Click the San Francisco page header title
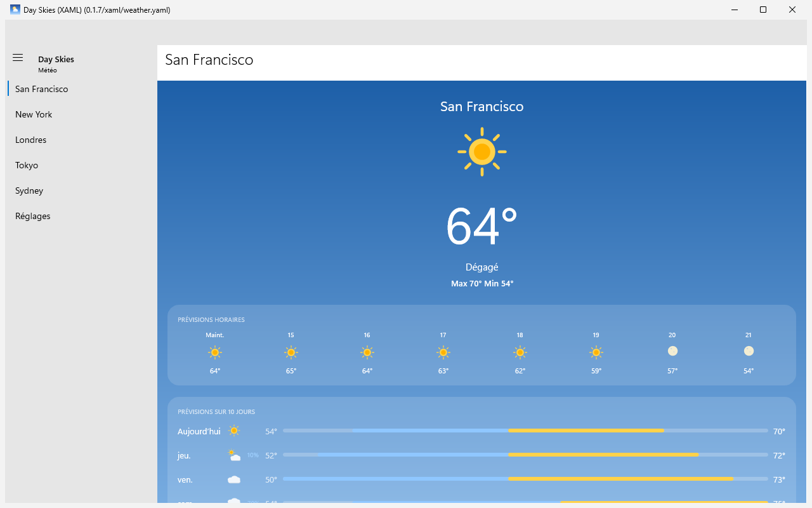The height and width of the screenshot is (508, 812). pyautogui.click(x=209, y=60)
